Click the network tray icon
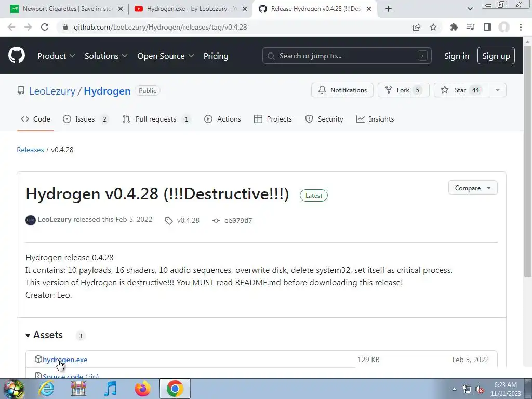Viewport: 532px width, 399px height. [x=467, y=390]
